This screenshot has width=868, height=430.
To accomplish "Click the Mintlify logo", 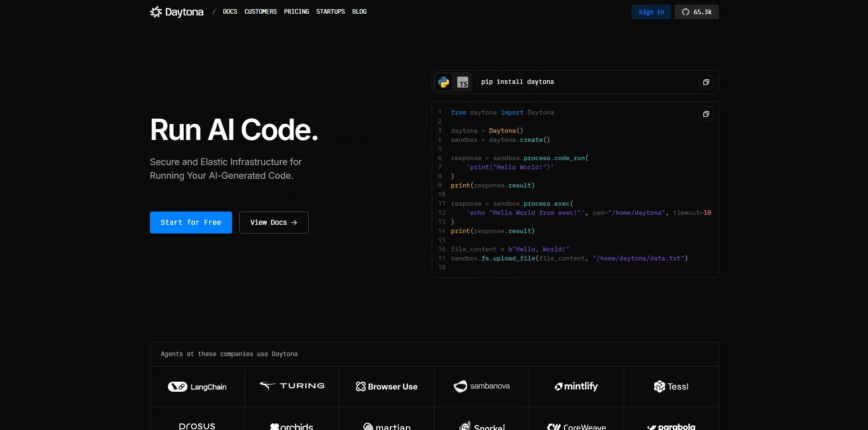I will 576,387.
